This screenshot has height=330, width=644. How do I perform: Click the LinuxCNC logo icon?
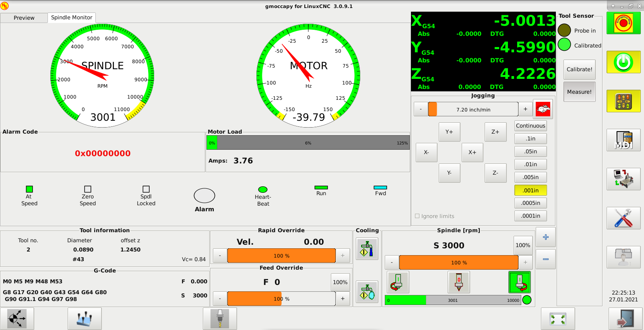click(x=5, y=6)
